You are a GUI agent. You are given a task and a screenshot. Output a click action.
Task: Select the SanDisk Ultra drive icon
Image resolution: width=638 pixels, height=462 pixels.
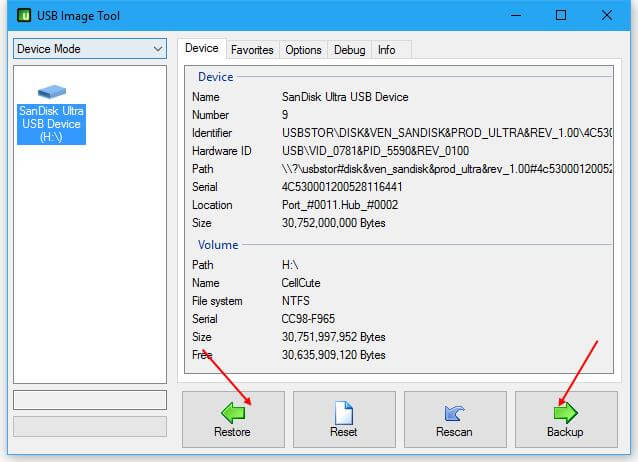click(52, 91)
